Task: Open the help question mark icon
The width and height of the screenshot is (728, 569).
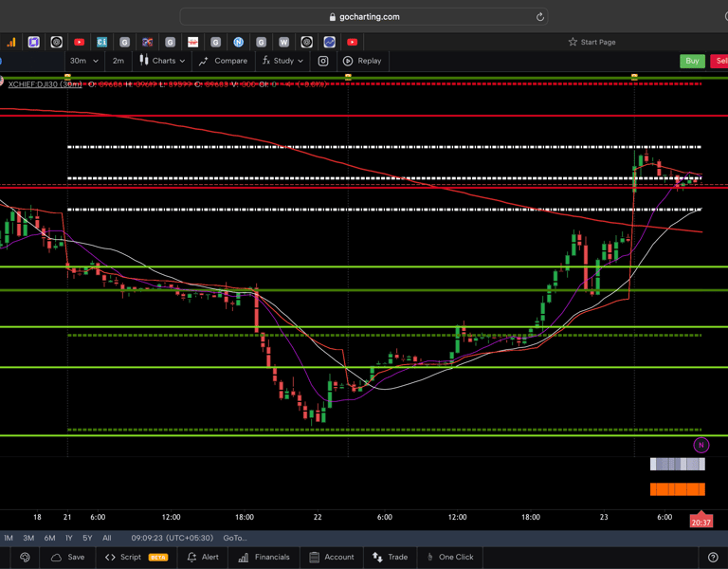Action: 713,557
